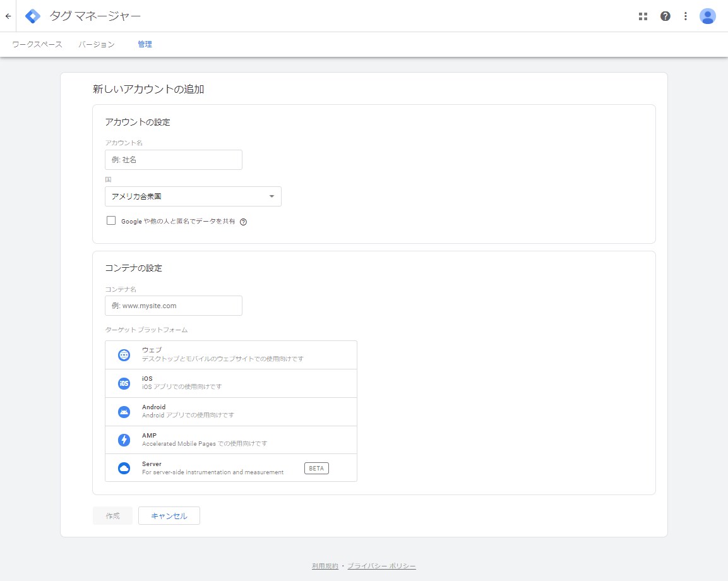Click the Android robot platform icon

click(124, 412)
